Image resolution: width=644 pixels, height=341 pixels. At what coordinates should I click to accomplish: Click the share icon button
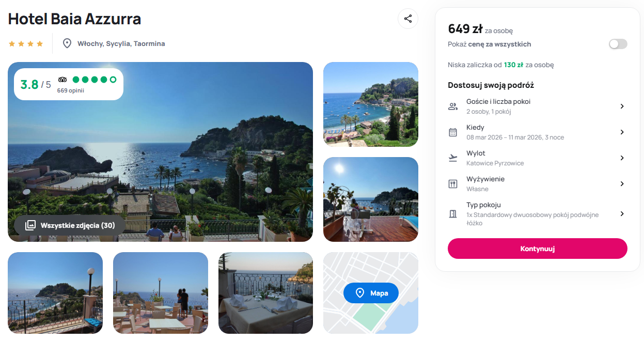coord(408,19)
